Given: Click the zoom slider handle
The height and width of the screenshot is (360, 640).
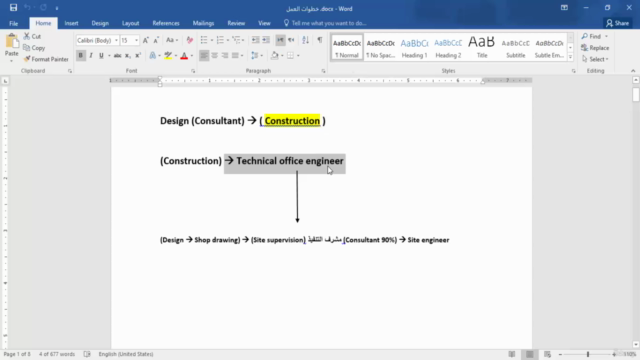Looking at the screenshot, I should [x=588, y=354].
